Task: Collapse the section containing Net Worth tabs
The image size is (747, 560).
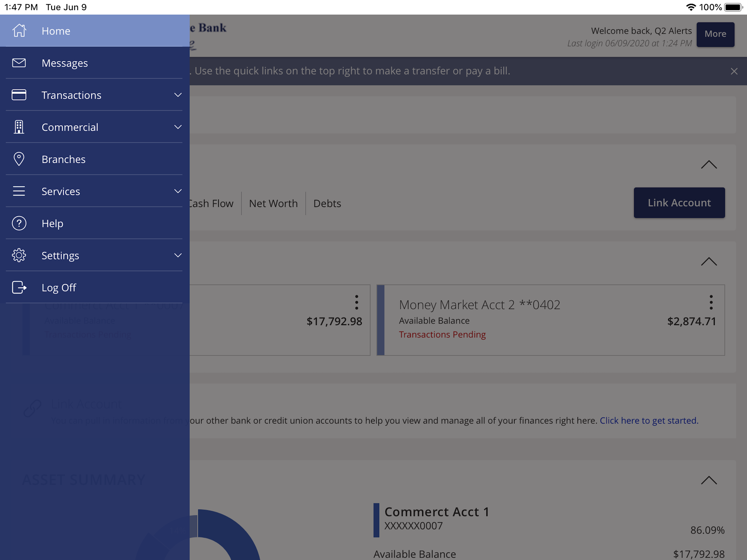Action: (709, 165)
